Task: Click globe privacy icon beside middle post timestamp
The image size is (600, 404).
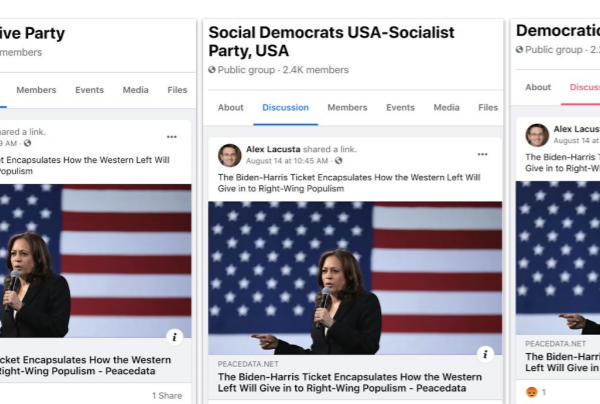Action: tap(338, 160)
